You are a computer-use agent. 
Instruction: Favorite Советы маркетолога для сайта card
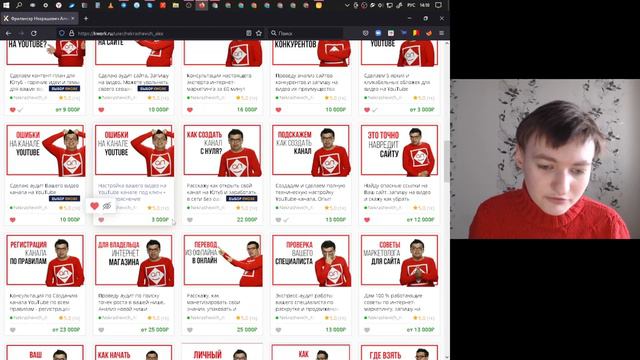[x=367, y=330]
